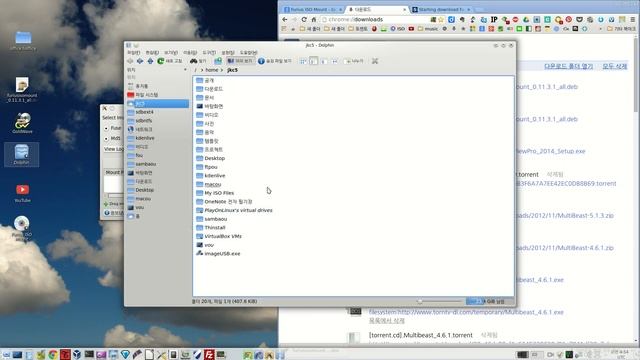The width and height of the screenshot is (640, 360).
Task: Open the 'music' bookmarks folder in Chrome
Action: pos(428,29)
